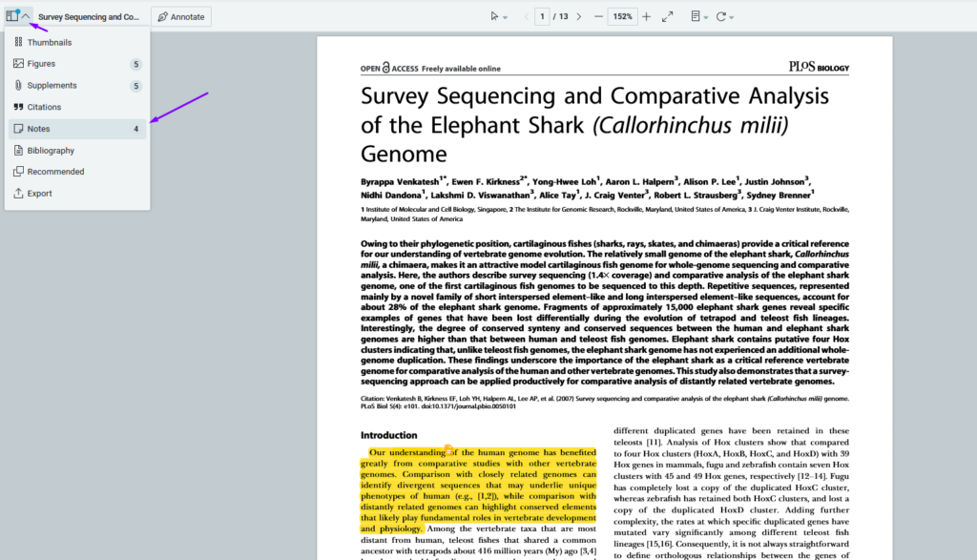Click the 152% zoom level field

(x=622, y=16)
